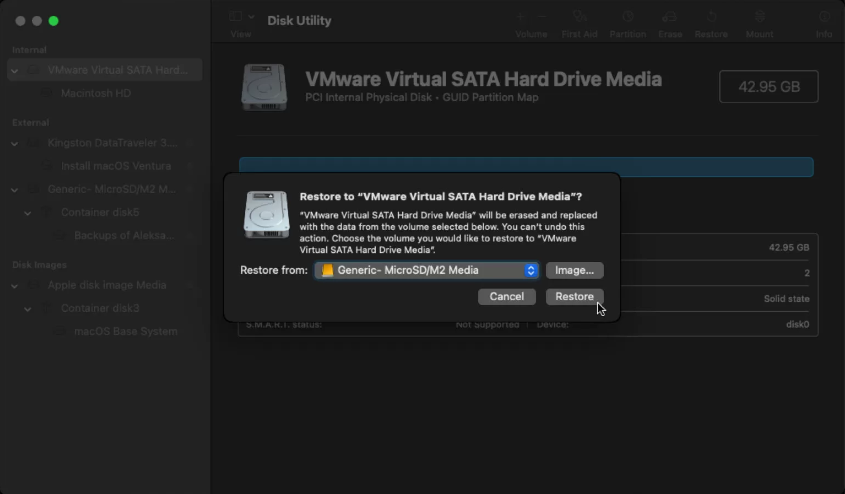This screenshot has height=494, width=845.
Task: Collapse Container disk5 in sidebar
Action: [27, 213]
